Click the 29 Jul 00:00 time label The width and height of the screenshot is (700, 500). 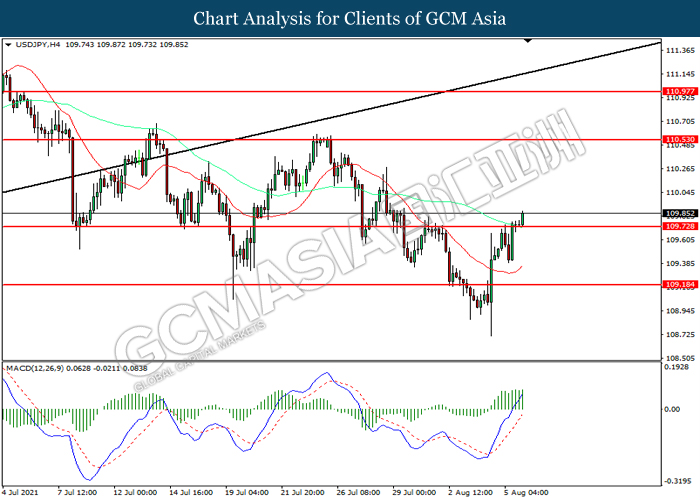414,492
